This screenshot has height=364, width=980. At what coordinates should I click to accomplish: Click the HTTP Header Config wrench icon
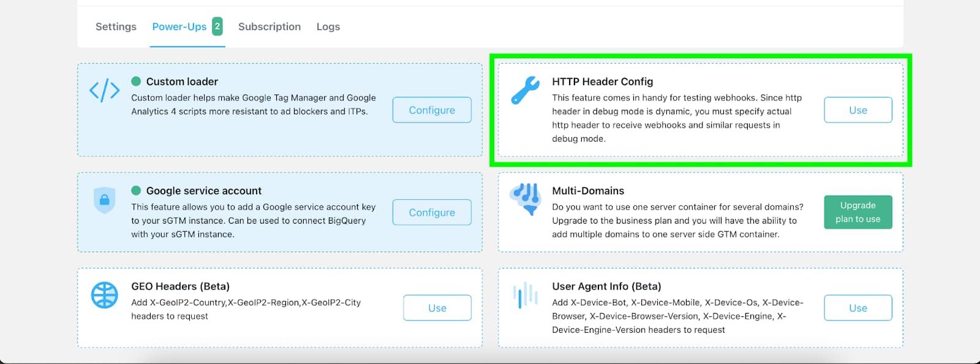point(526,90)
